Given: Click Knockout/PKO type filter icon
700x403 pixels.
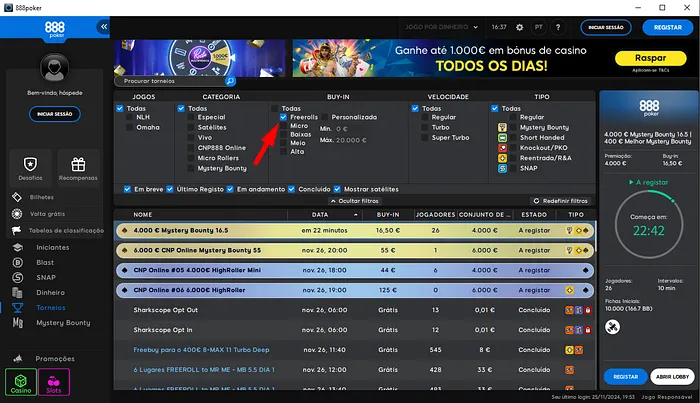Looking at the screenshot, I should click(x=502, y=148).
